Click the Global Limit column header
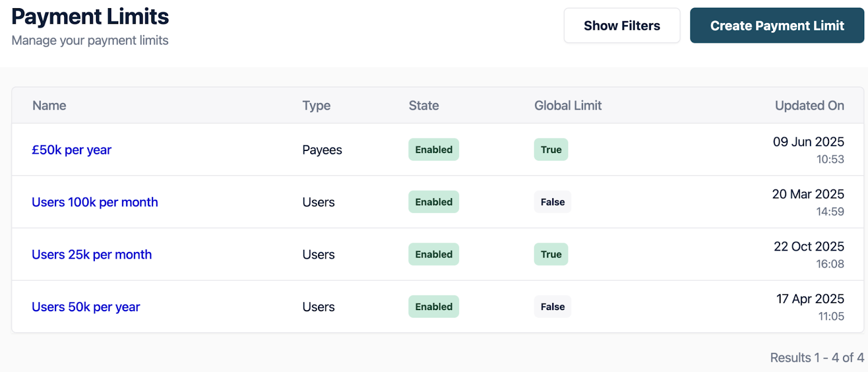The height and width of the screenshot is (372, 868). tap(568, 106)
